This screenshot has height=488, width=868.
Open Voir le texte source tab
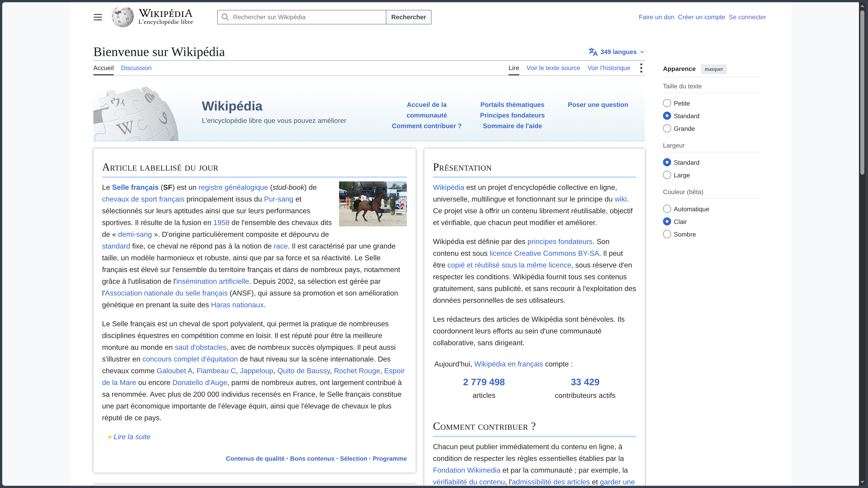pos(553,68)
